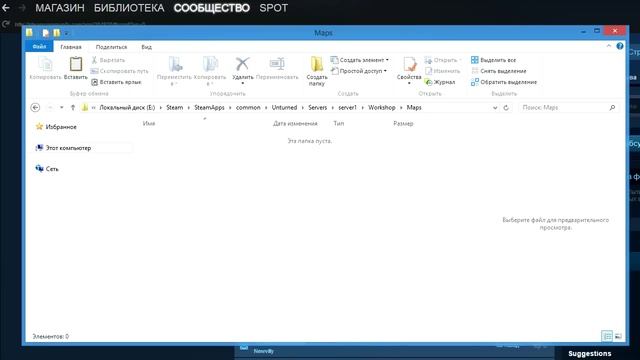This screenshot has width=640, height=360.
Task: Navigate to common in breadcrumb path
Action: coord(248,107)
